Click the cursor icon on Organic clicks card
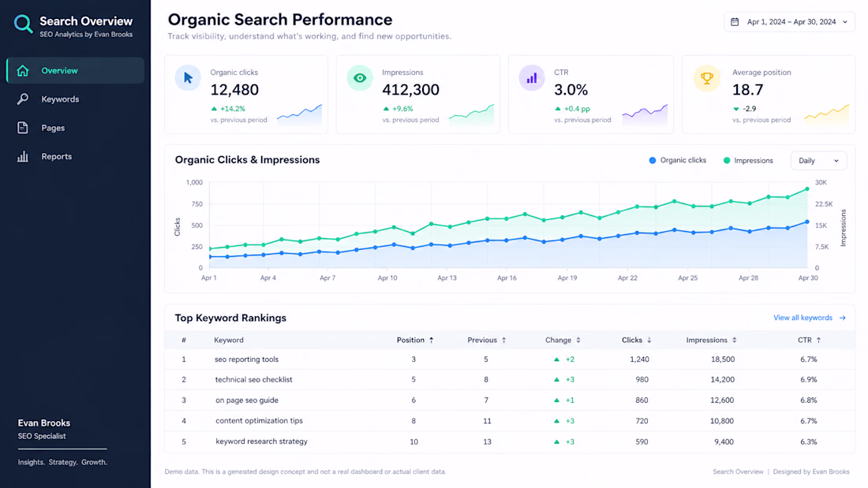This screenshot has width=868, height=488. (189, 78)
